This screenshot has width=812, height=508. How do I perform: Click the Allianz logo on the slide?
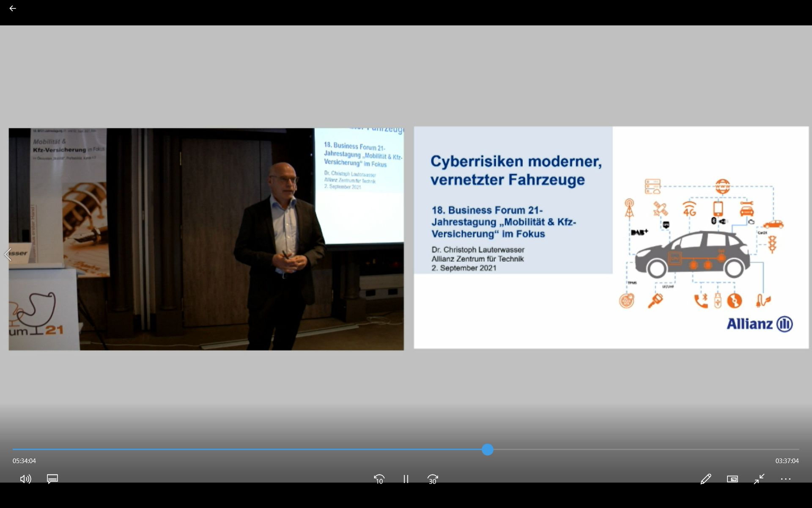[x=760, y=324]
